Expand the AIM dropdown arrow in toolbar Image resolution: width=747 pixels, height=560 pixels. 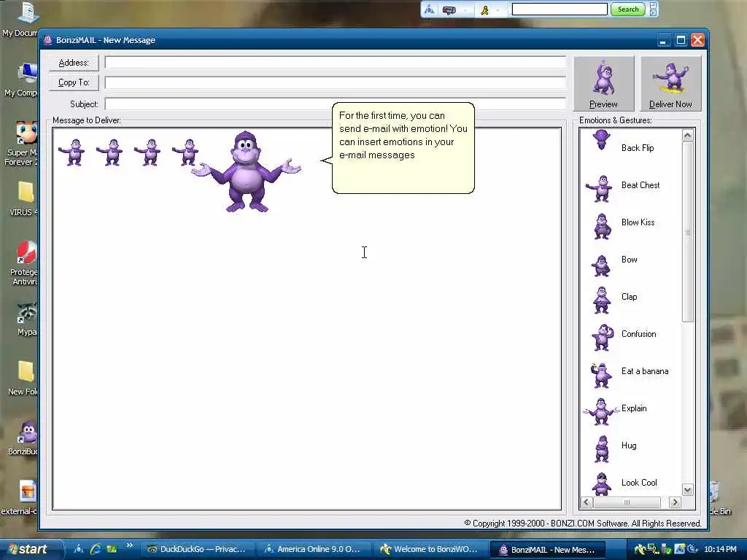pyautogui.click(x=498, y=10)
